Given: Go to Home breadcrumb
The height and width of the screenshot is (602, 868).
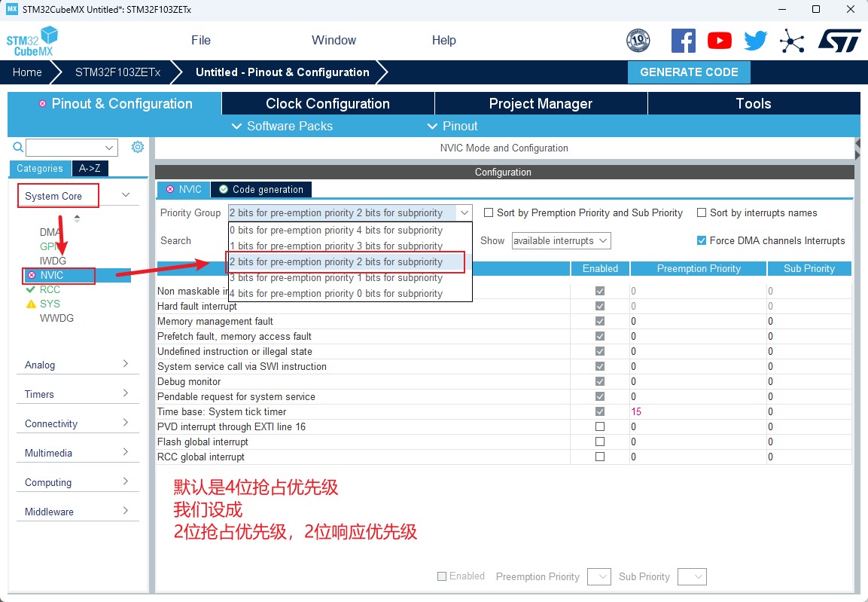Looking at the screenshot, I should 27,72.
